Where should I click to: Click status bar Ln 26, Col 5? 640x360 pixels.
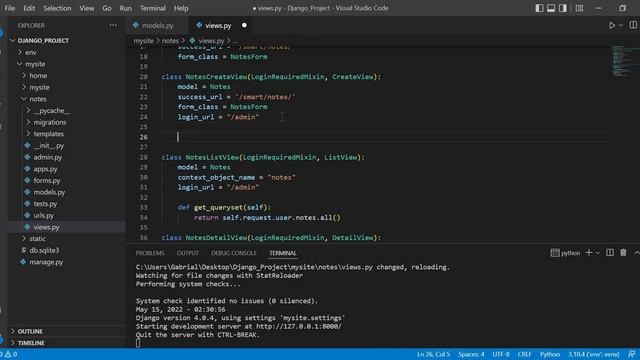point(433,354)
